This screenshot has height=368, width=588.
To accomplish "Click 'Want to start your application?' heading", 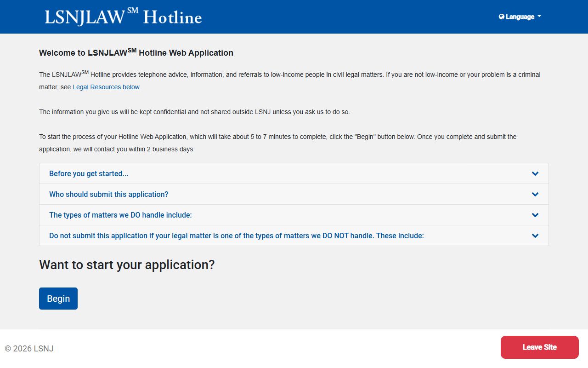I will [127, 265].
